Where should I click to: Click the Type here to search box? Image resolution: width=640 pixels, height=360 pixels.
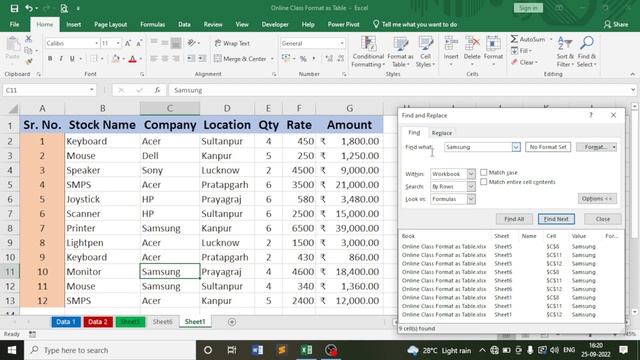[x=110, y=350]
